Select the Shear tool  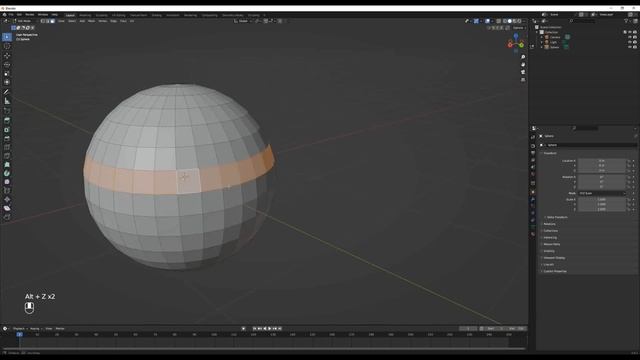click(7, 208)
